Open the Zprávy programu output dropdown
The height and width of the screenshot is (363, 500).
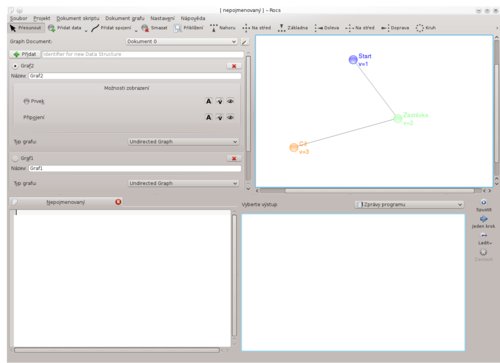pyautogui.click(x=409, y=204)
